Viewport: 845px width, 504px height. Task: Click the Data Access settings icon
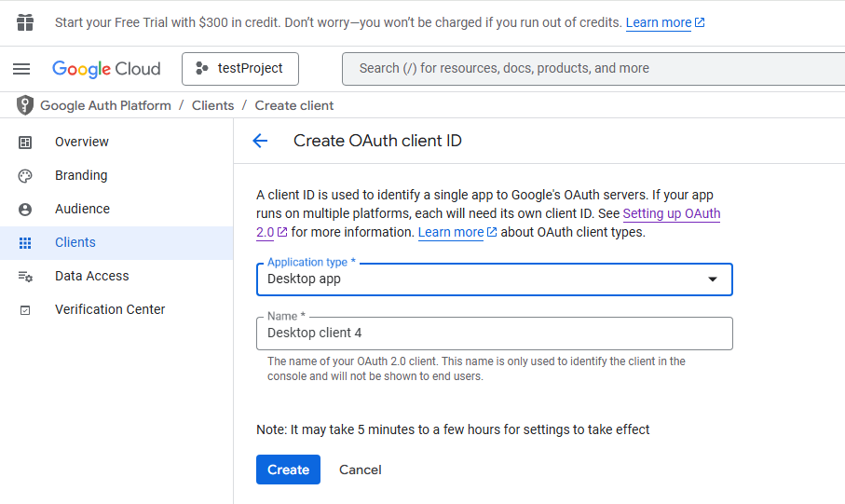[25, 277]
